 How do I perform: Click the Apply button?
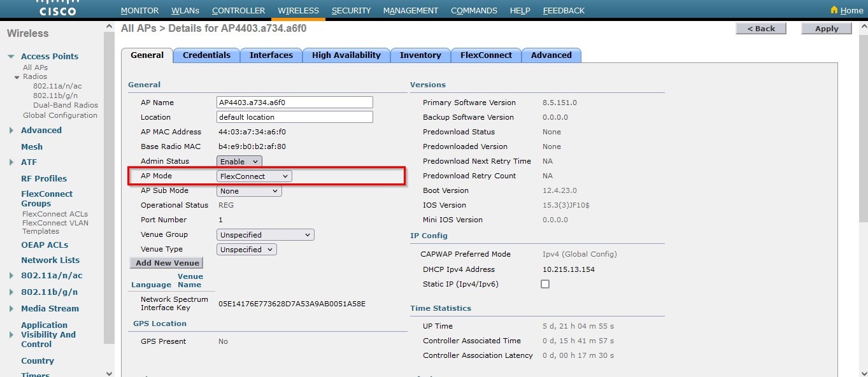827,29
